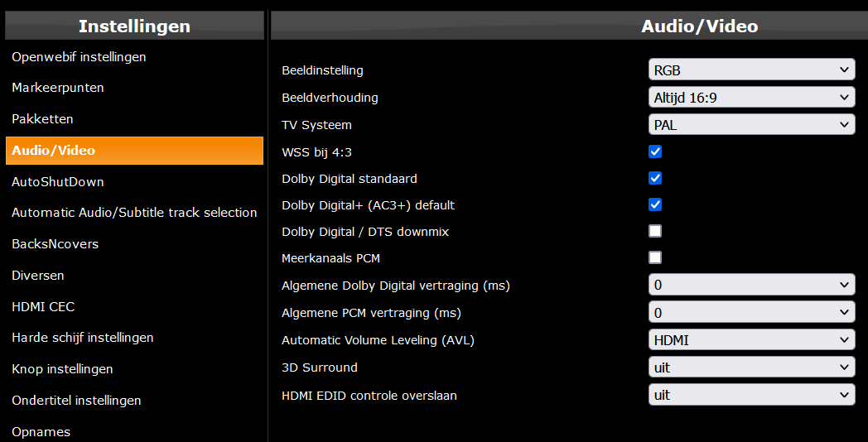Viewport: 868px width, 442px height.
Task: Open HDMI EDID controle overslaan dropdown
Action: point(752,395)
